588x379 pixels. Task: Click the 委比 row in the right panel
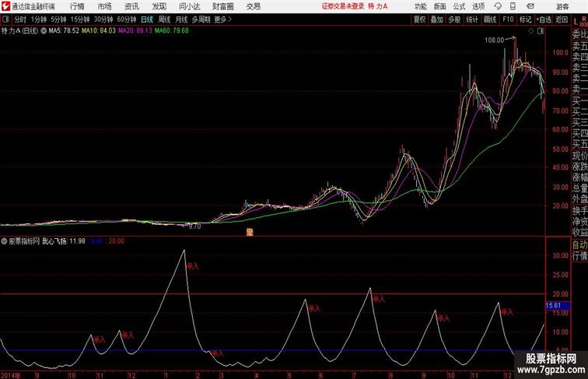tap(579, 34)
